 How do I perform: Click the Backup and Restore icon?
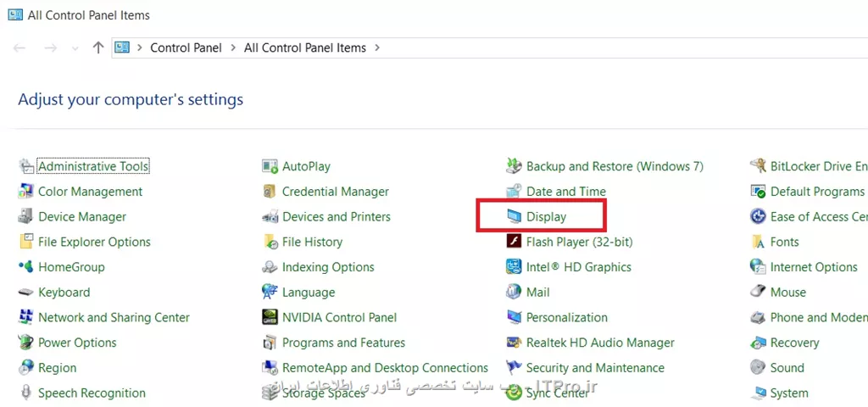pyautogui.click(x=515, y=166)
